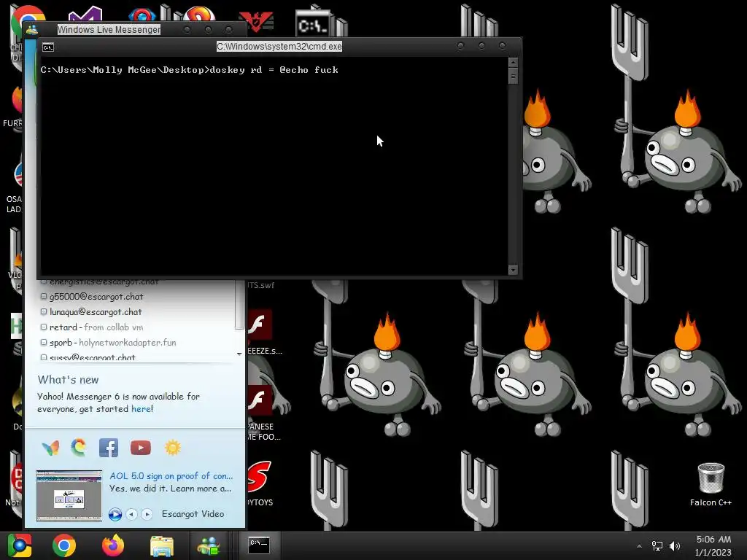This screenshot has width=747, height=560.
Task: Follow the 'here' Yahoo Messenger link
Action: (141, 408)
